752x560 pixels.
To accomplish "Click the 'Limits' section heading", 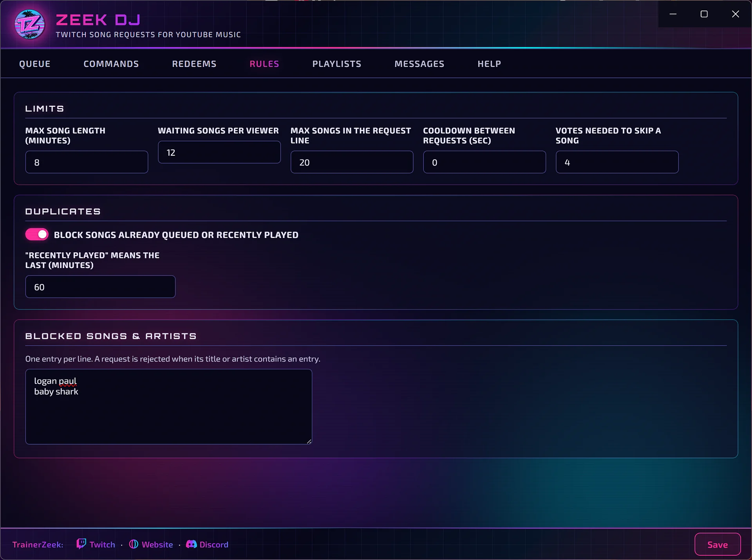I will point(45,108).
